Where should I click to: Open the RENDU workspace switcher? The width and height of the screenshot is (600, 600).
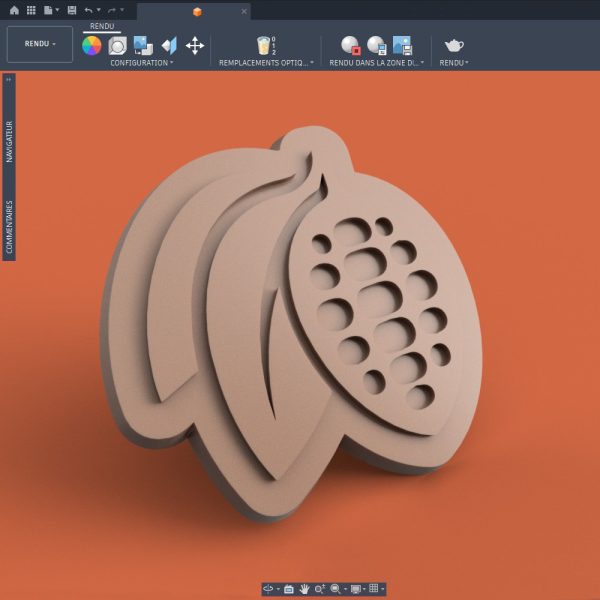(x=40, y=44)
